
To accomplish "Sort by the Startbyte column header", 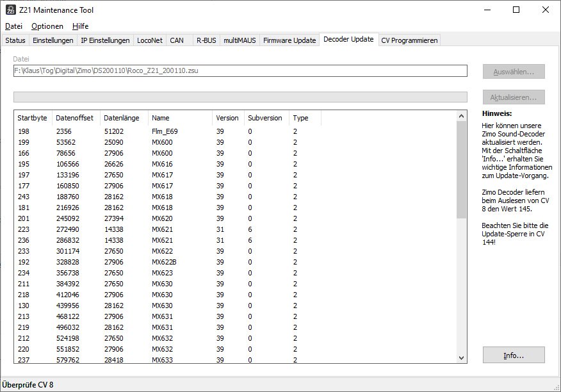I will point(32,118).
